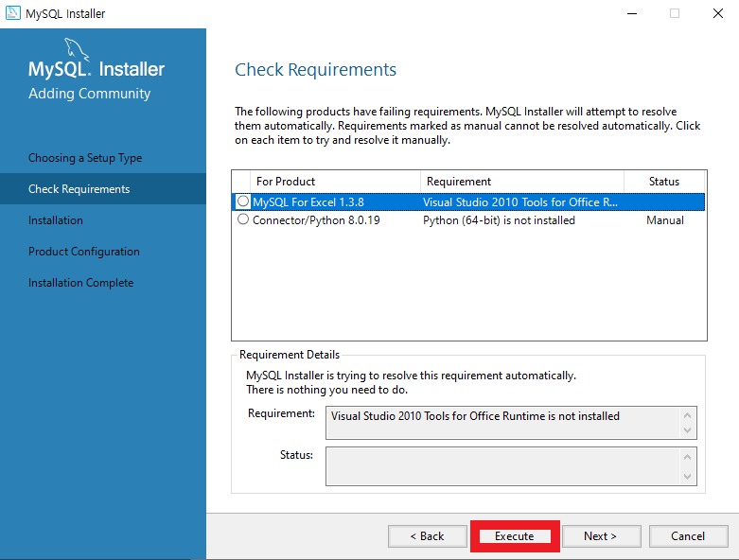Click the Status column header
739x560 pixels.
(664, 182)
